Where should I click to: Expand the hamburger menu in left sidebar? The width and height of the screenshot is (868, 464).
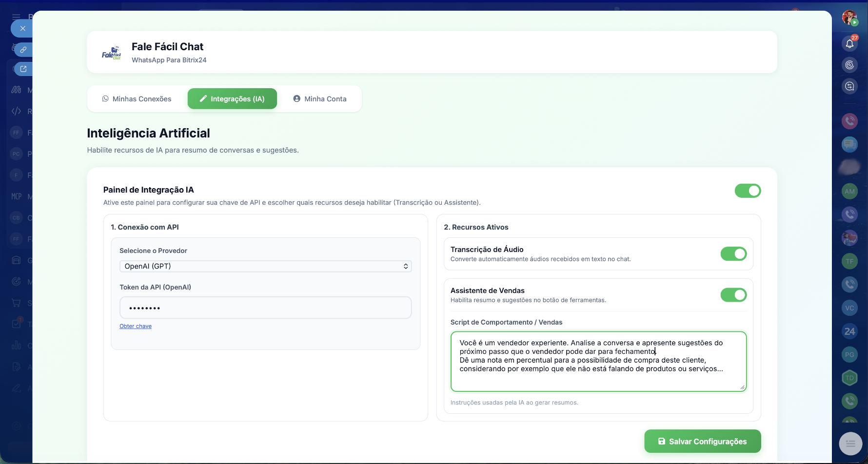point(16,17)
